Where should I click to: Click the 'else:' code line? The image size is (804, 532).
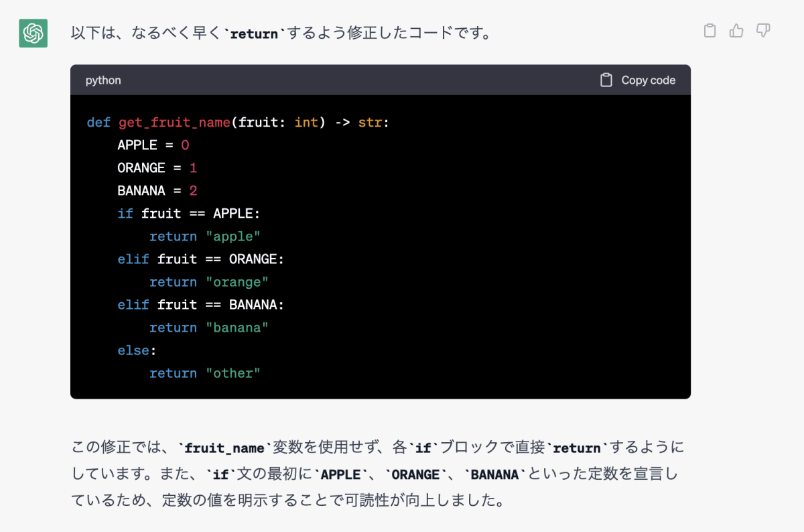coord(137,350)
